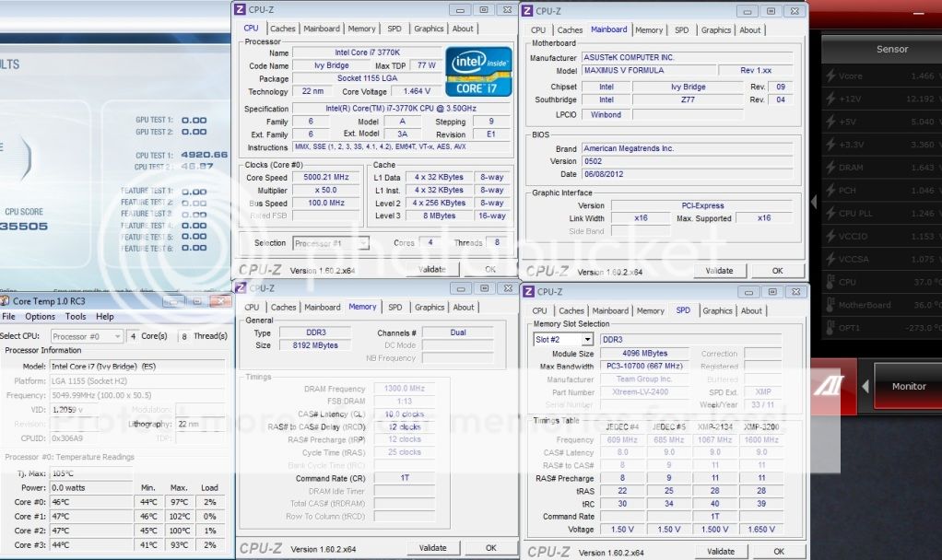The image size is (942, 560).
Task: Click the CPU-Z icon in the motherboard window title bar
Action: point(527,11)
